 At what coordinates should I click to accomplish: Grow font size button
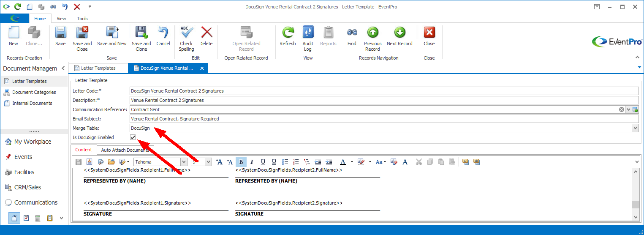tap(219, 162)
